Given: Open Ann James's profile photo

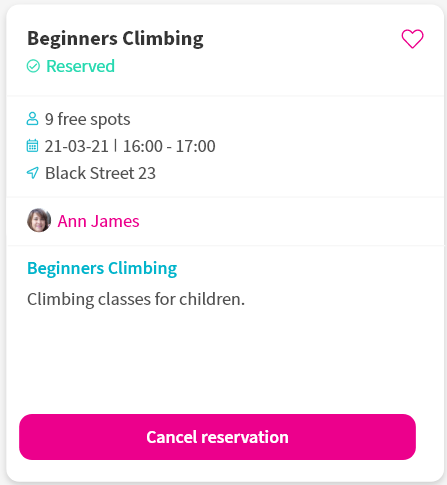Looking at the screenshot, I should click(x=39, y=220).
